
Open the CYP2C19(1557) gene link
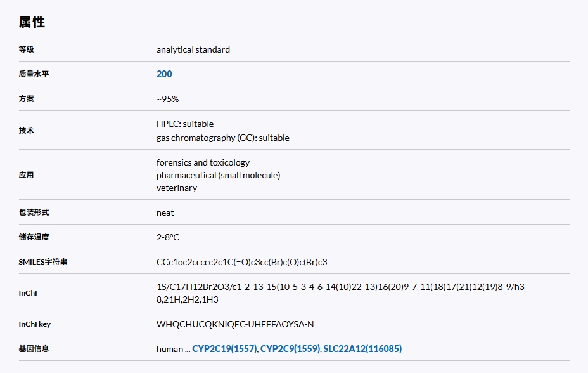[x=225, y=349]
